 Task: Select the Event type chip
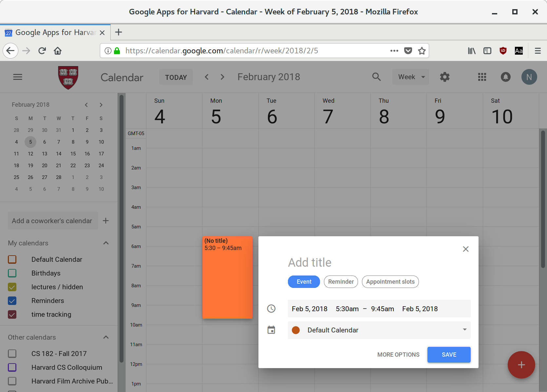click(x=304, y=282)
